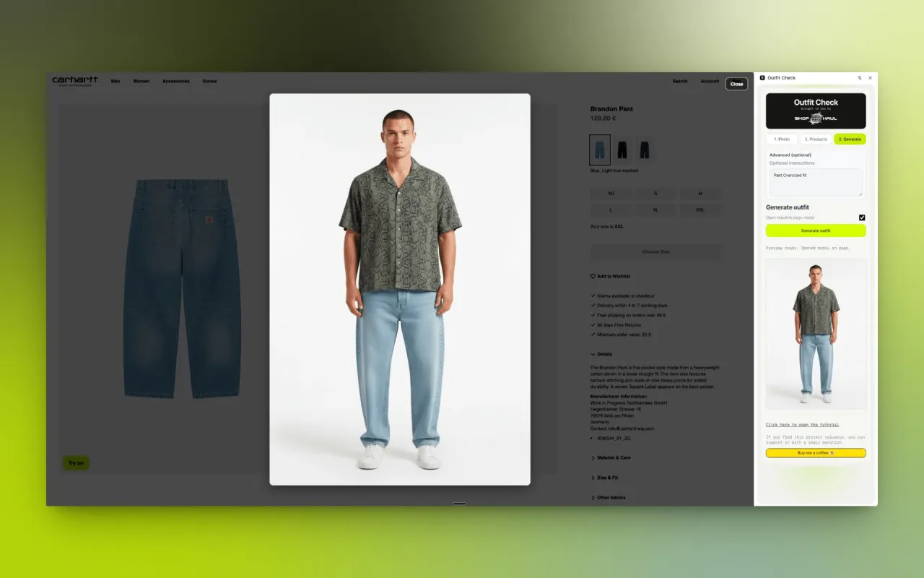Switch to the 1. Photo step tab
The height and width of the screenshot is (578, 924).
pos(782,139)
